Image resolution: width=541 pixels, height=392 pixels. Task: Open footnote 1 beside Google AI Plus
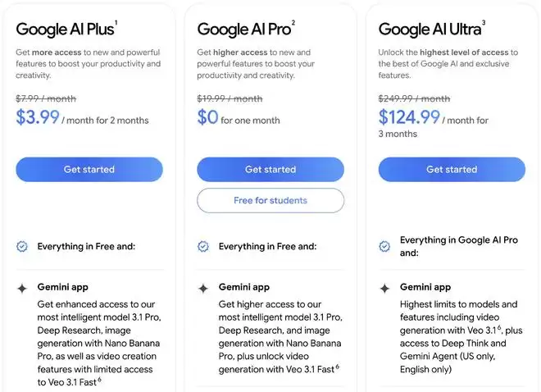click(x=116, y=23)
